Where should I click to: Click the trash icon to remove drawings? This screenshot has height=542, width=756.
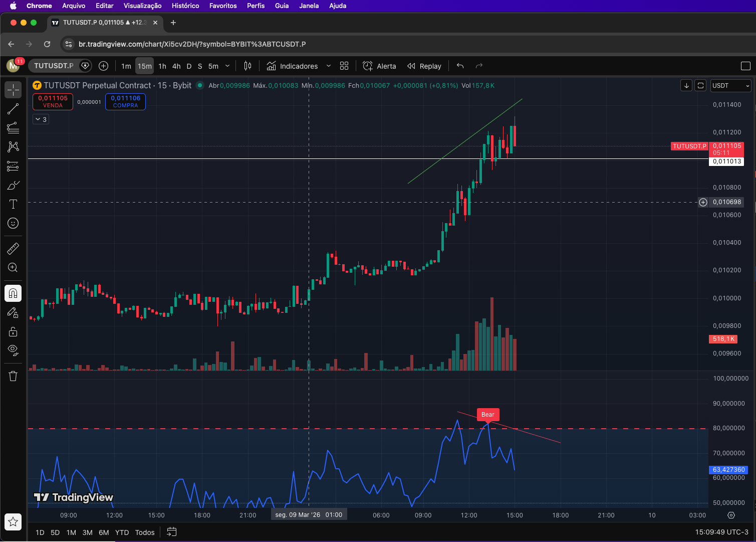coord(13,376)
